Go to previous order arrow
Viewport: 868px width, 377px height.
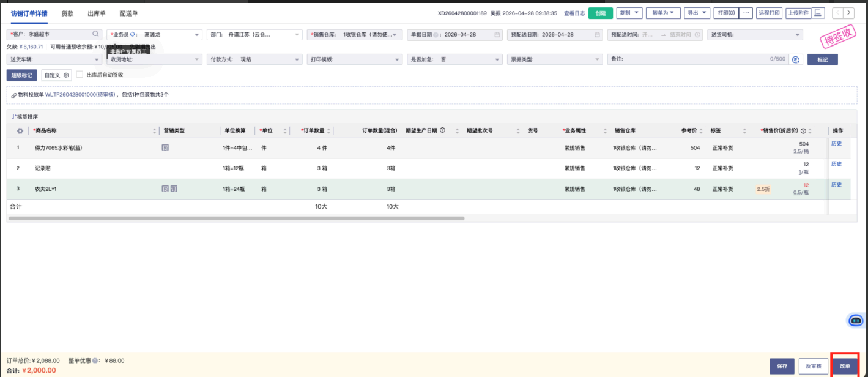coord(837,13)
